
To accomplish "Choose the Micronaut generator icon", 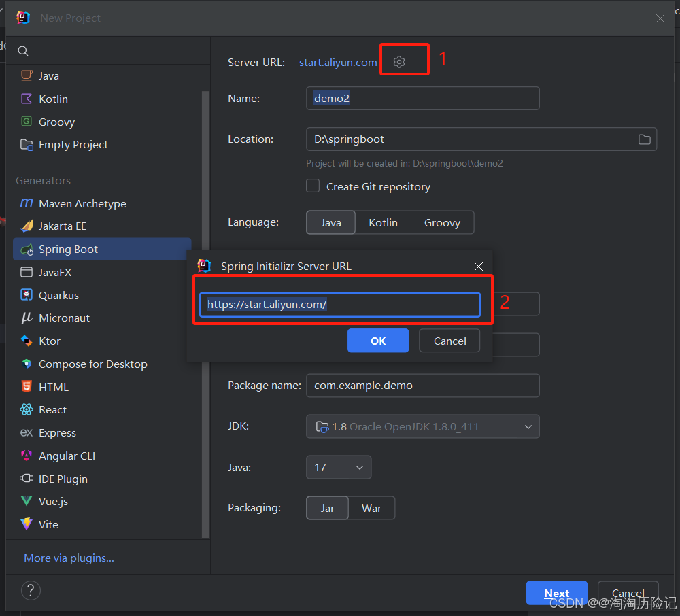I will point(27,318).
